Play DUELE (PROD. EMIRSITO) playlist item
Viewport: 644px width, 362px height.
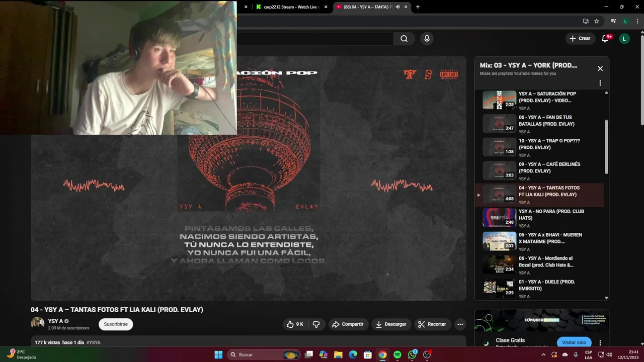point(540,289)
